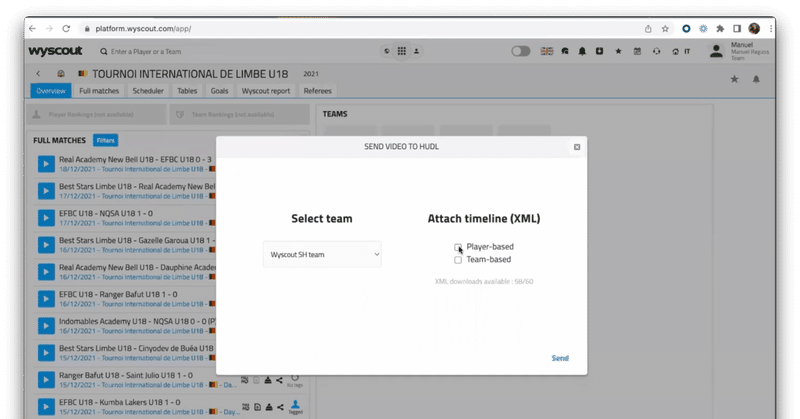Share the EFBC U18 - Kumba Lakers match
The width and height of the screenshot is (800, 419).
click(x=280, y=407)
